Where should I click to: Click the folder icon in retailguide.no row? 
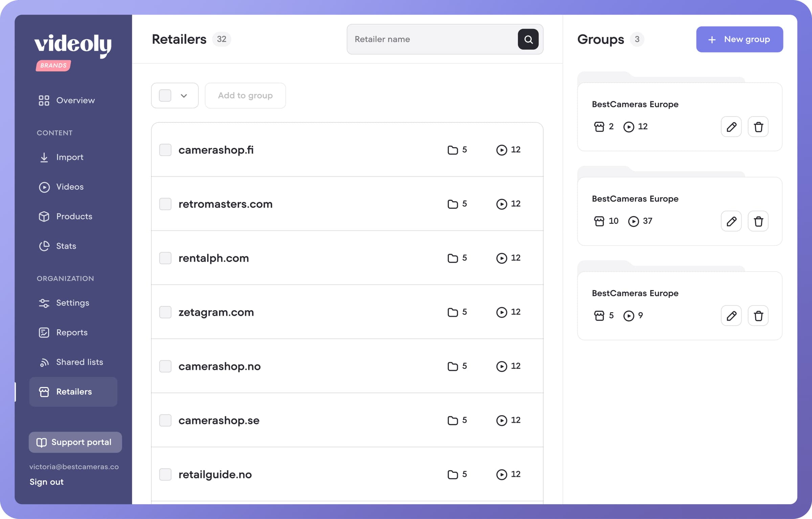coord(452,474)
